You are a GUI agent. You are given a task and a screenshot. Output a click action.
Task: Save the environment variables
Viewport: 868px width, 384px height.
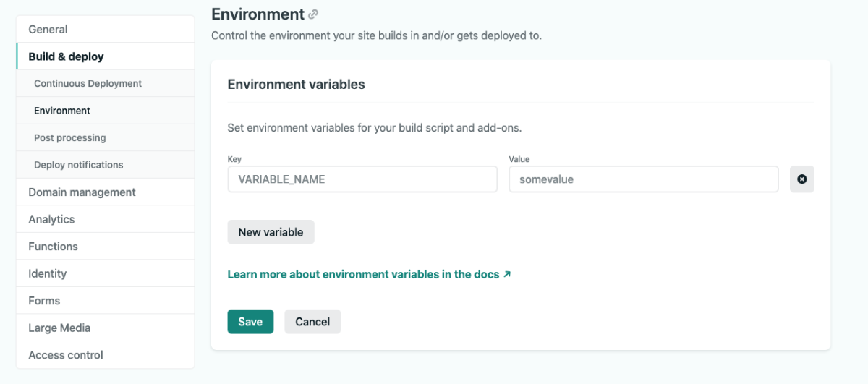point(250,322)
